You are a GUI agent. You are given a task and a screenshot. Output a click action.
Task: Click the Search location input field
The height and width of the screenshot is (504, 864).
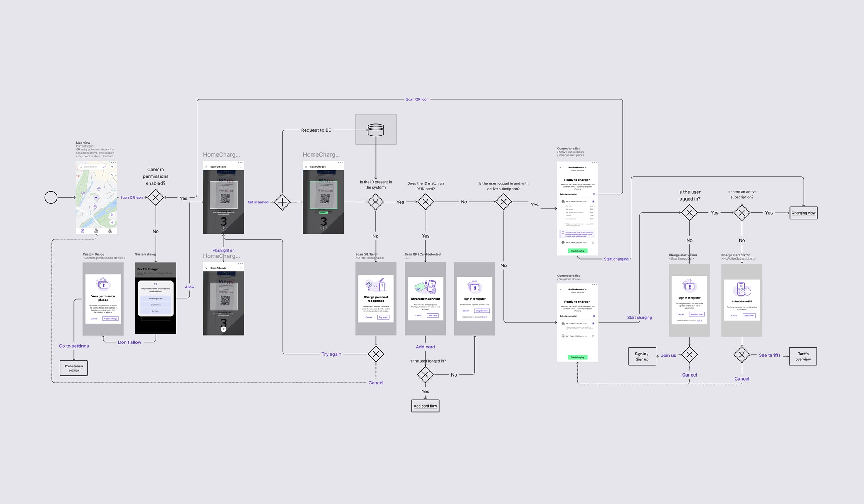tap(91, 167)
